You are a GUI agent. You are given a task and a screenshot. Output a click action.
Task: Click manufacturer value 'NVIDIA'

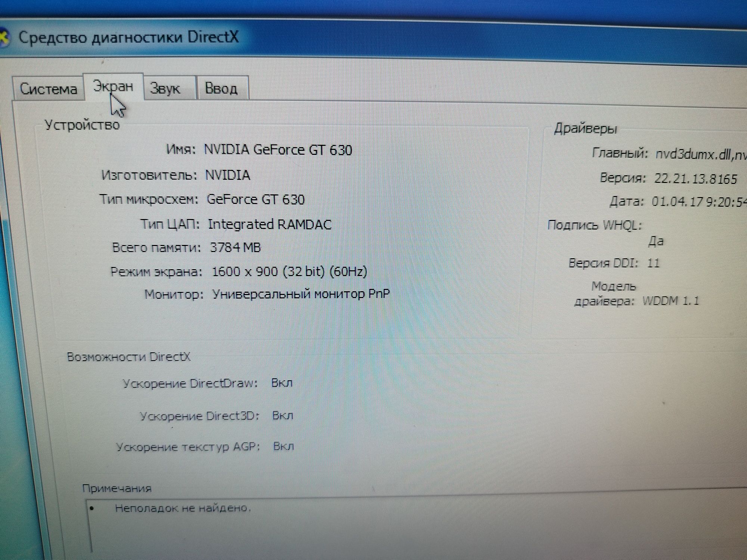coord(227,175)
